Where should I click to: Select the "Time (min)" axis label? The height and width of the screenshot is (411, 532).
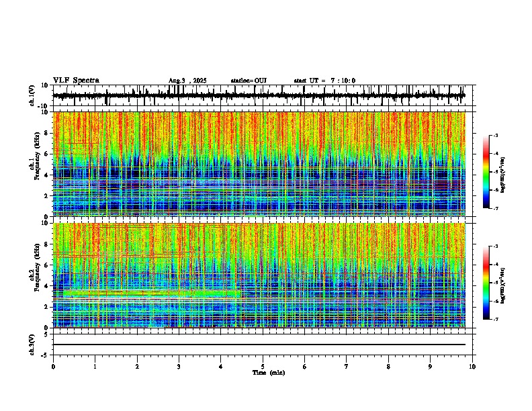click(x=269, y=373)
